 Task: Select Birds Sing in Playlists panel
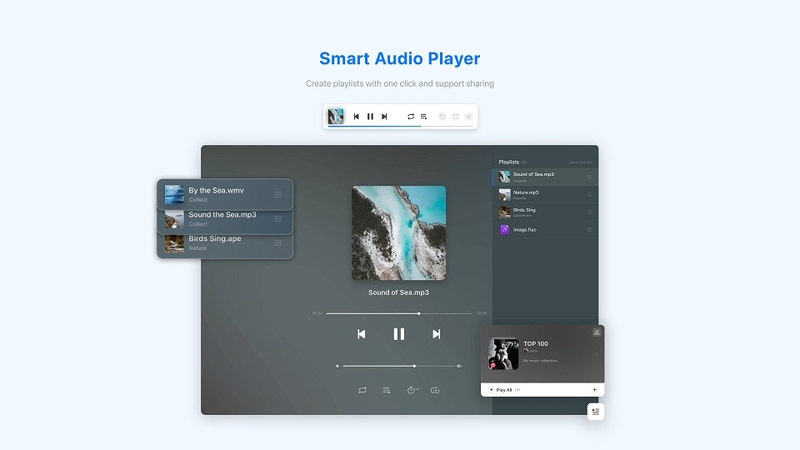545,212
